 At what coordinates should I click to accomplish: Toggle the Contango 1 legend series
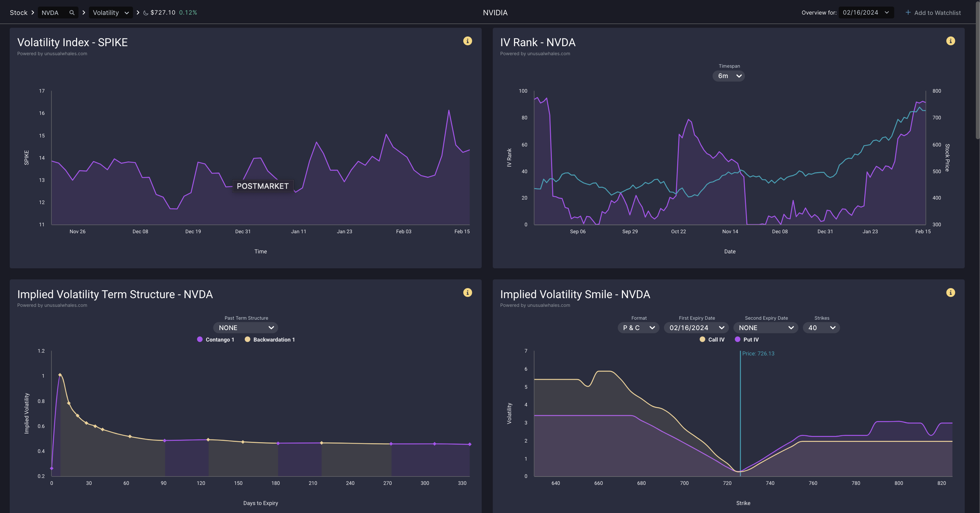216,339
